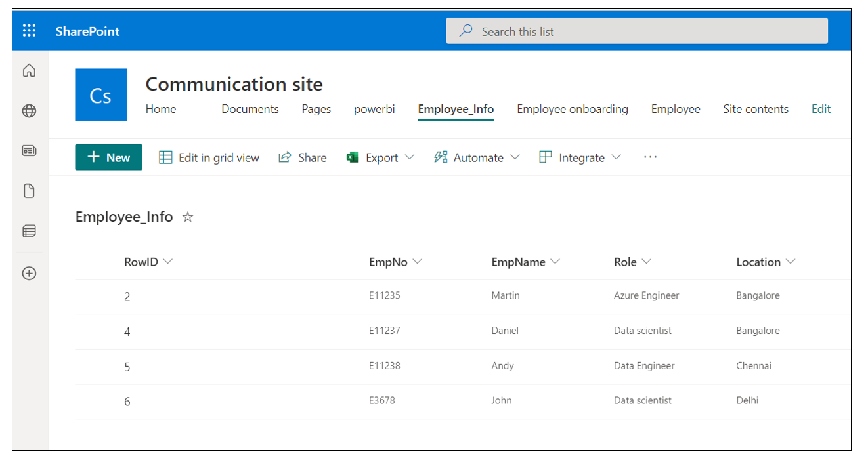Open the powerbi navigation tab
The width and height of the screenshot is (868, 454).
coord(374,109)
